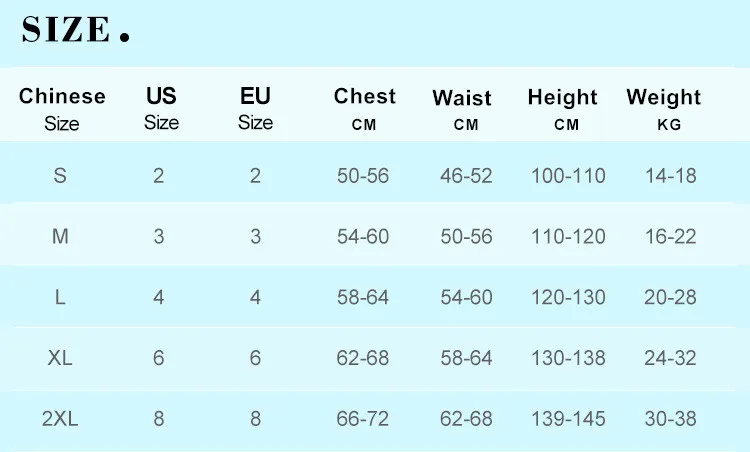Select height value 130-138
The width and height of the screenshot is (750, 452).
coord(568,358)
